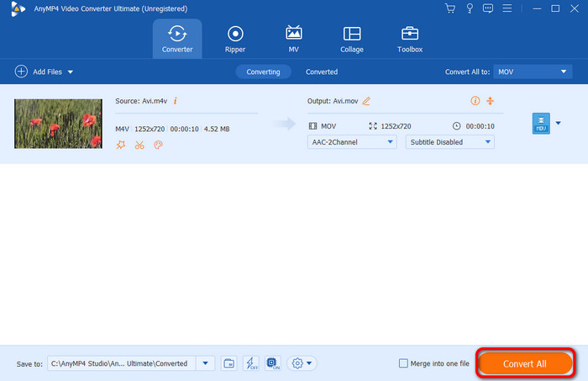Toggle the lightning acceleration OFF icon

tap(251, 363)
